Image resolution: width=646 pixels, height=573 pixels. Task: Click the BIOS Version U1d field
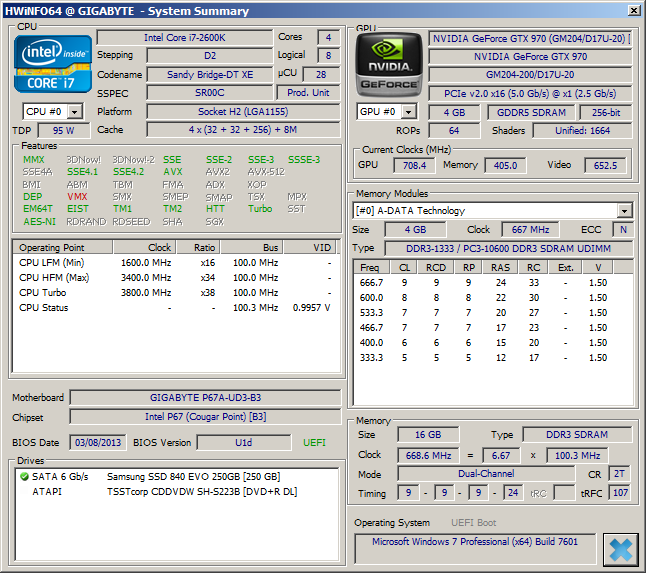243,443
